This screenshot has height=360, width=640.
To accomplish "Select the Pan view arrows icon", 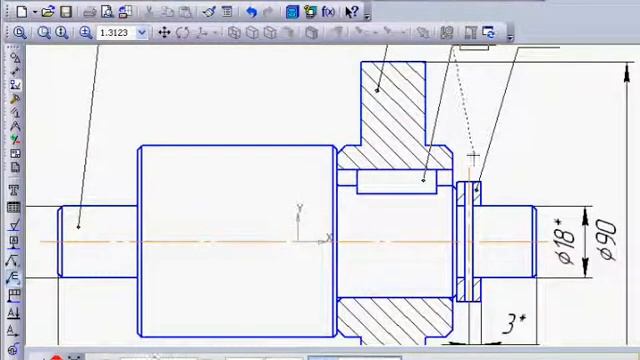I will 164,32.
